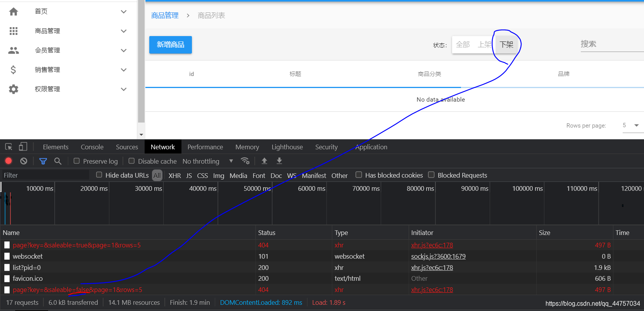Select the 上架 status toggle
Screen dimensions: 644x311
pyautogui.click(x=484, y=45)
